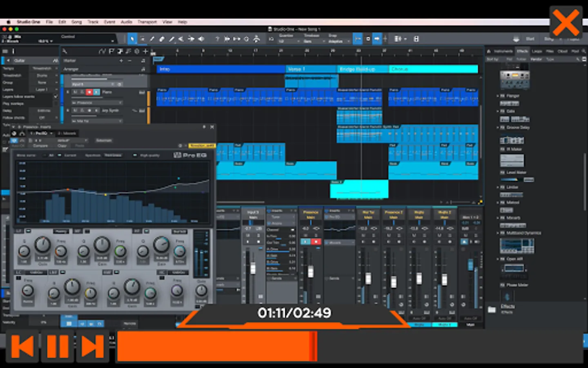The image size is (588, 368).
Task: Pause the tutorial video
Action: [x=58, y=347]
